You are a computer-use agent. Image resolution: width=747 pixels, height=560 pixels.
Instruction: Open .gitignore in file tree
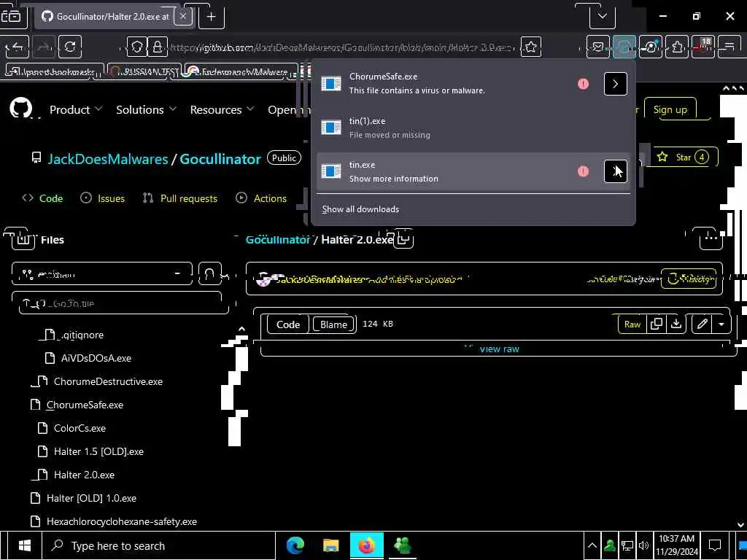point(74,335)
